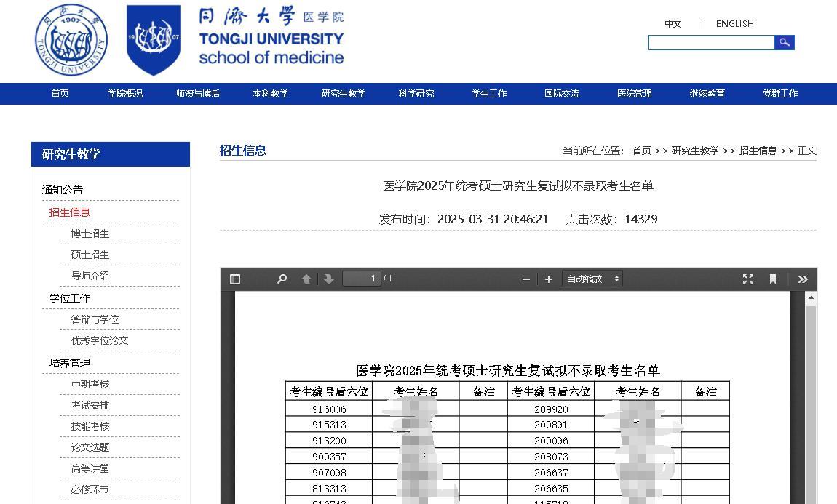Click table cell 916006

(x=329, y=409)
